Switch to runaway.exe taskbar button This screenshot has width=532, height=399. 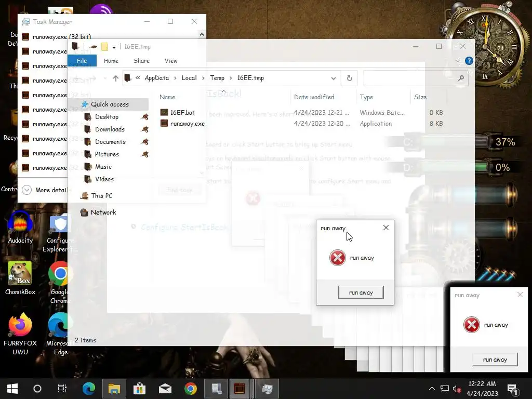click(x=240, y=389)
